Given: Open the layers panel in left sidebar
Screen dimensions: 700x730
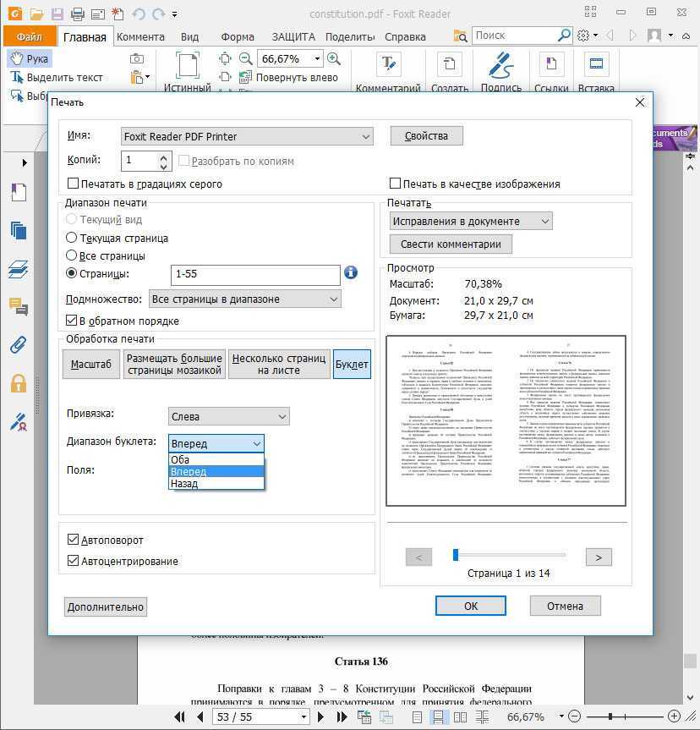Looking at the screenshot, I should pos(18,269).
